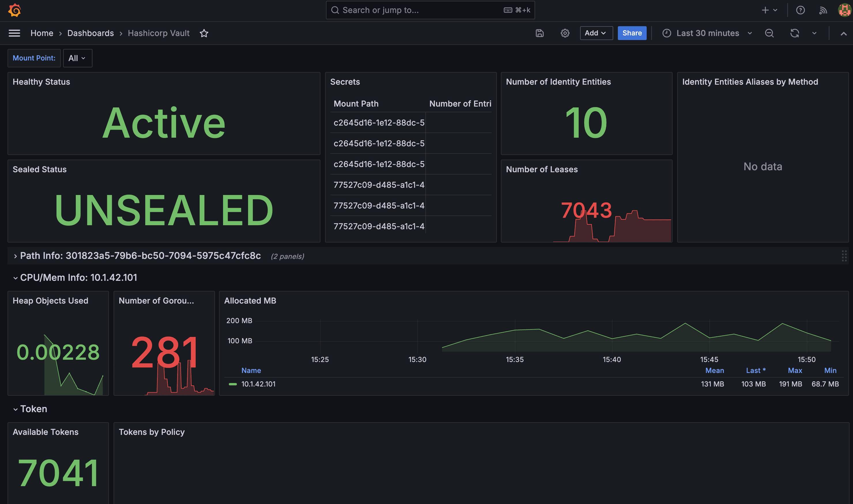Open the Secrets panel title
This screenshot has height=504, width=853.
tap(345, 82)
